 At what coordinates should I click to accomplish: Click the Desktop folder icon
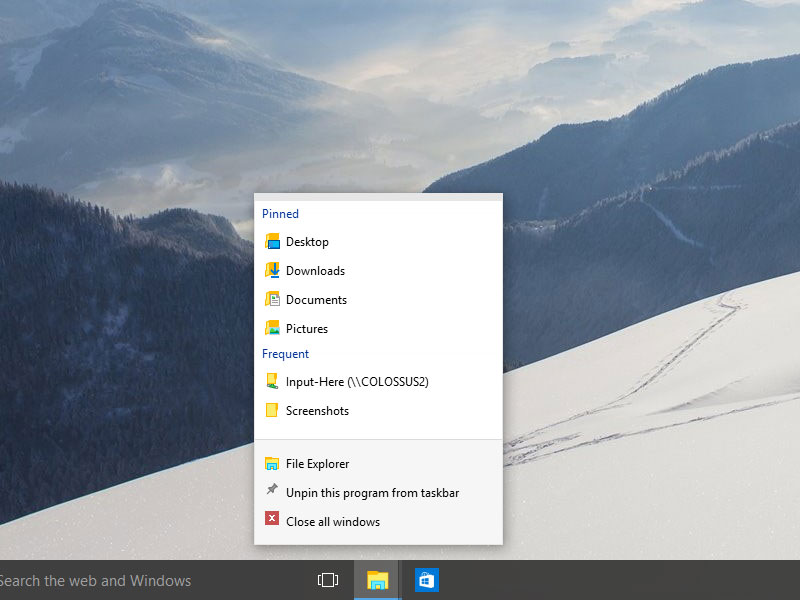272,241
